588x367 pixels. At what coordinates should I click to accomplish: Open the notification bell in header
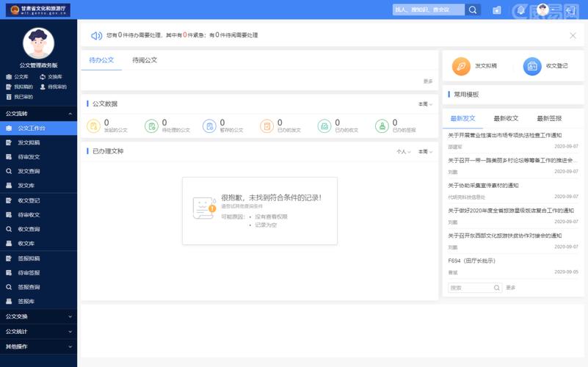pos(520,10)
